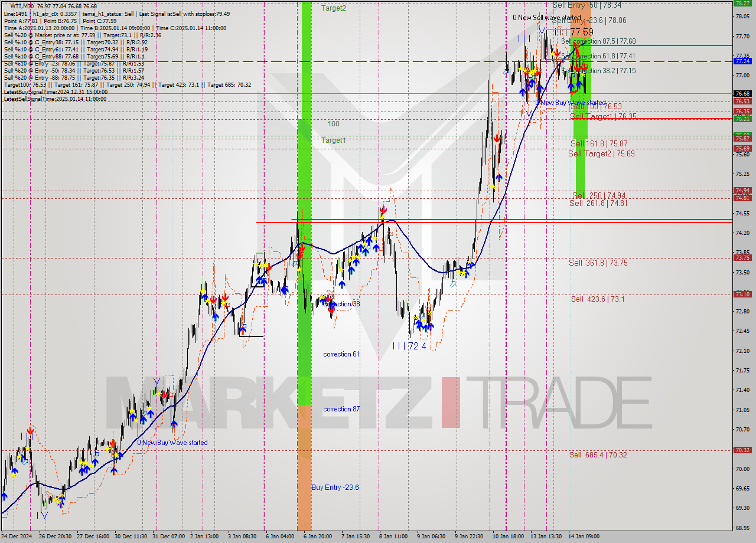Click the green 76.21 price tag
Image resolution: width=756 pixels, height=543 pixels.
pos(742,119)
